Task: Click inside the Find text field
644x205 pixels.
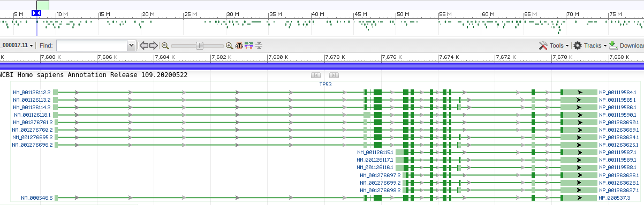Action: coord(92,46)
